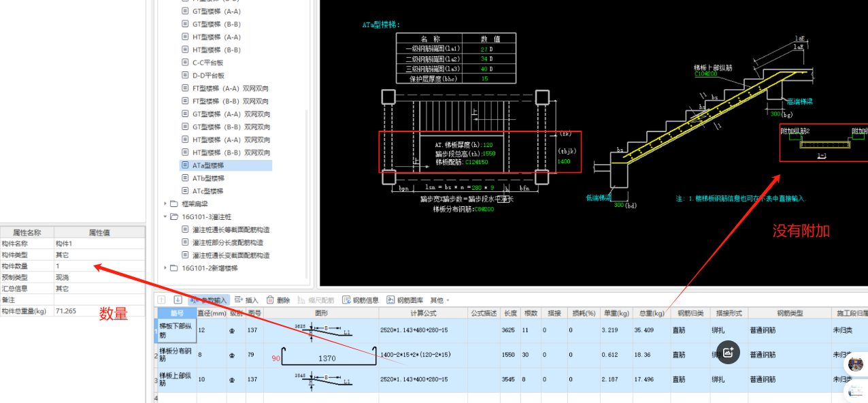The image size is (868, 403).
Task: Open 钢筋图库 rebar library
Action: (405, 300)
